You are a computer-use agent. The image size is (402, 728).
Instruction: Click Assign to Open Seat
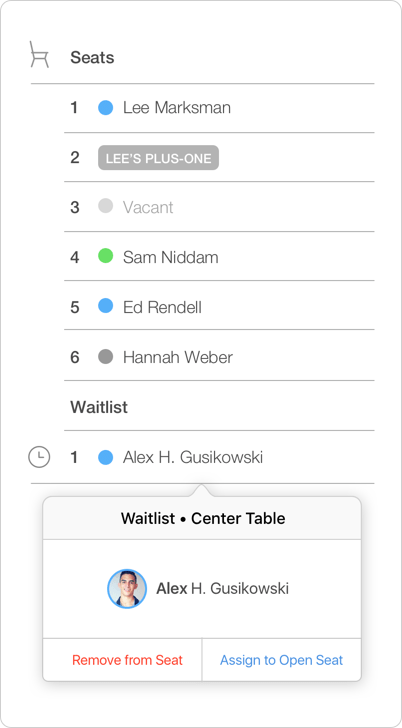click(281, 660)
